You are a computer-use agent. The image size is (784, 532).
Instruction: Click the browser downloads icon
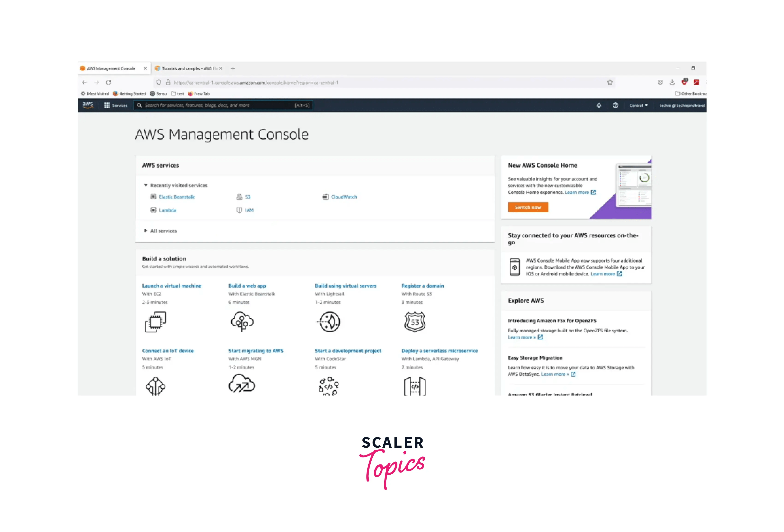672,82
